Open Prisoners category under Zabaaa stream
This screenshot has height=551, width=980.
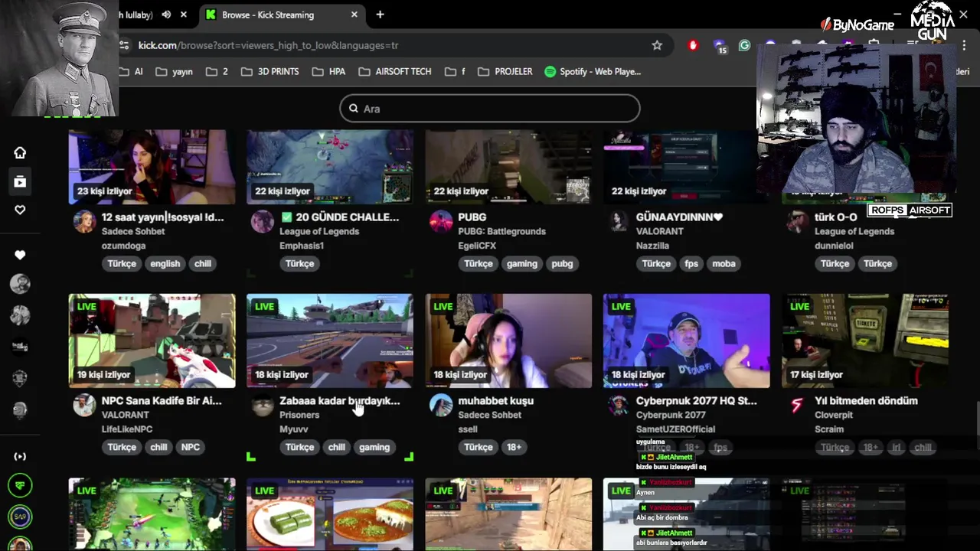[299, 415]
